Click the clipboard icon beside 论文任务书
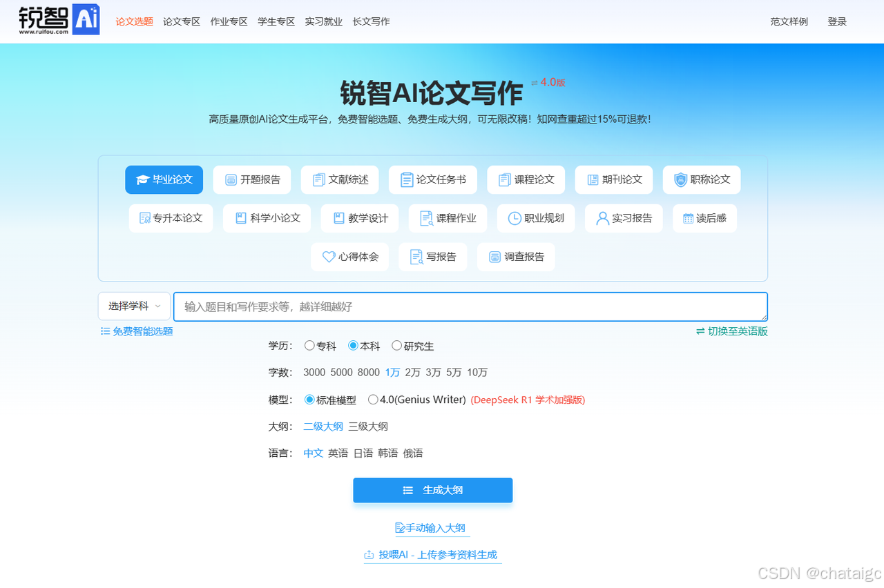Viewport: 884px width, 588px height. (x=407, y=180)
